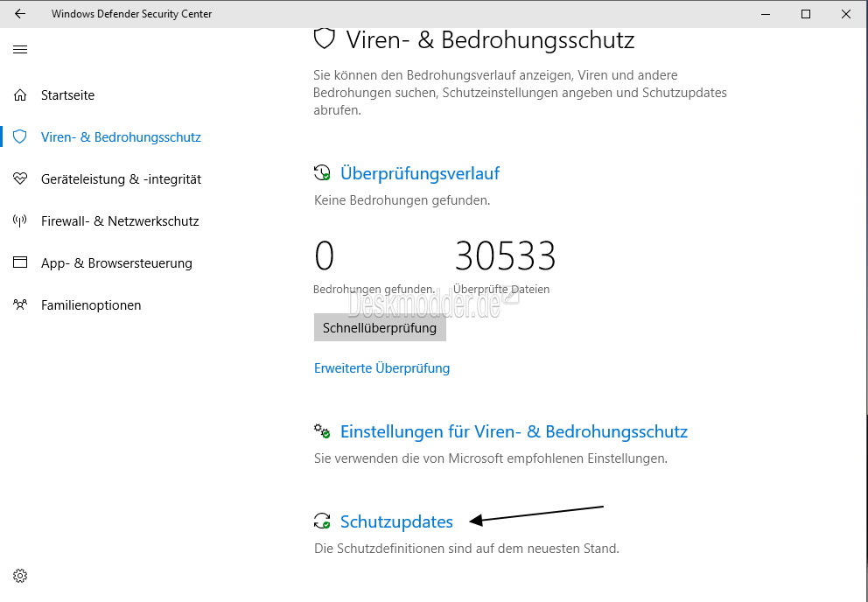Open the Schutzupdates link
868x602 pixels.
pyautogui.click(x=396, y=521)
